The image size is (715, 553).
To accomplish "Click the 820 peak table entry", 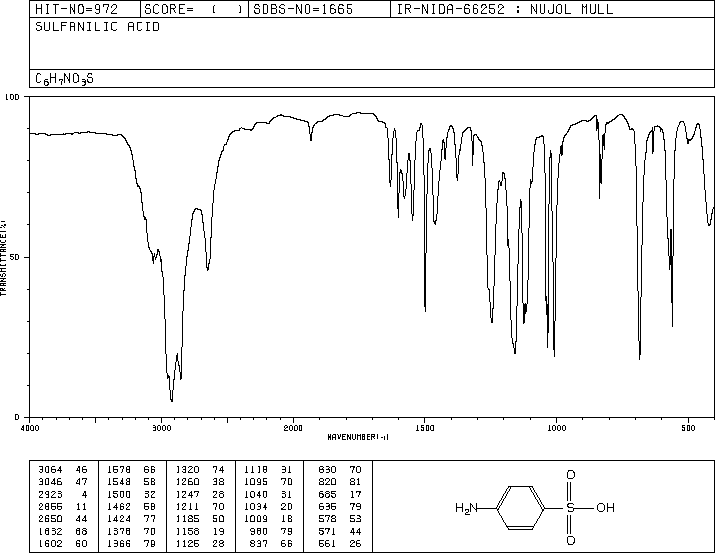I will (340, 482).
